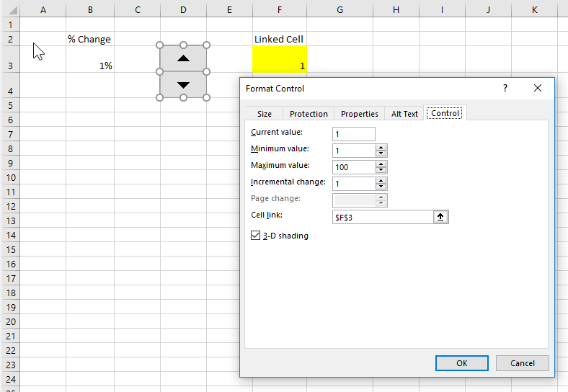
Task: Click the Cell link collapse dialog icon
Action: (440, 217)
